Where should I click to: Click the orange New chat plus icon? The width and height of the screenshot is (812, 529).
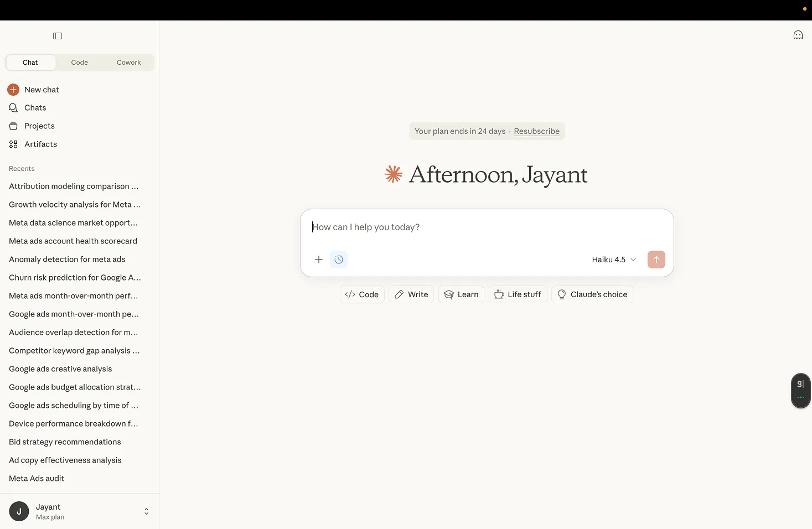(x=13, y=90)
